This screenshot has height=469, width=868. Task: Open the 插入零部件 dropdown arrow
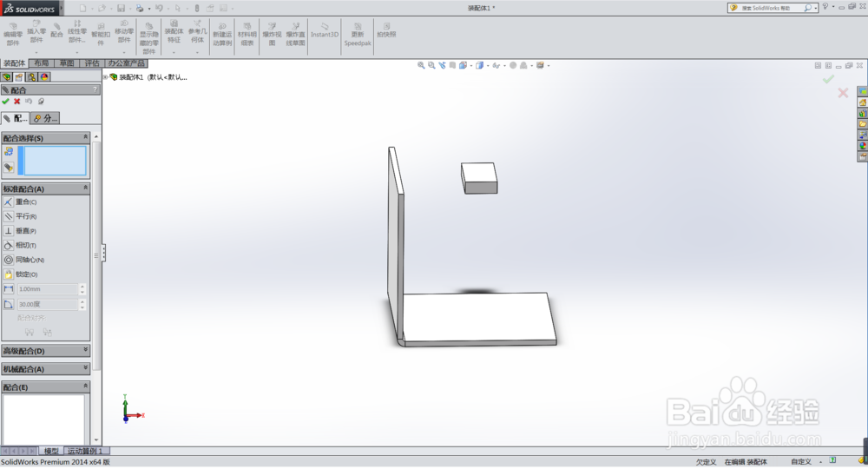coord(36,52)
